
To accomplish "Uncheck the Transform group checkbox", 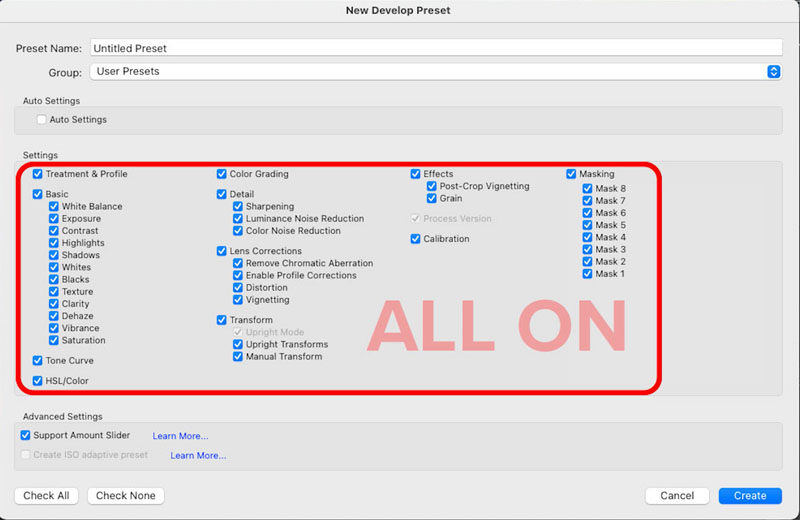I will coord(221,320).
